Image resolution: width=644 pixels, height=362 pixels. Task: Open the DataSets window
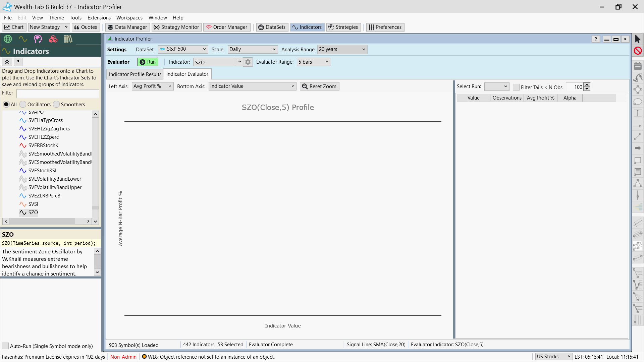[x=272, y=27]
